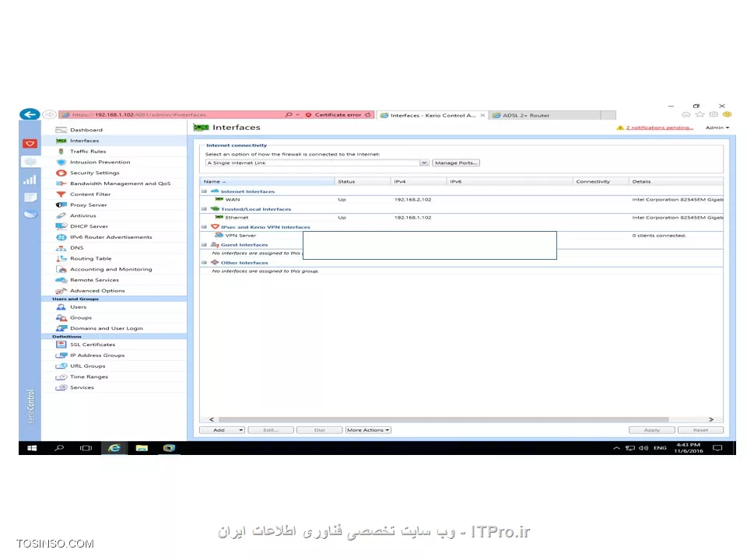747x560 pixels.
Task: Open File Explorer from taskbar
Action: (142, 448)
